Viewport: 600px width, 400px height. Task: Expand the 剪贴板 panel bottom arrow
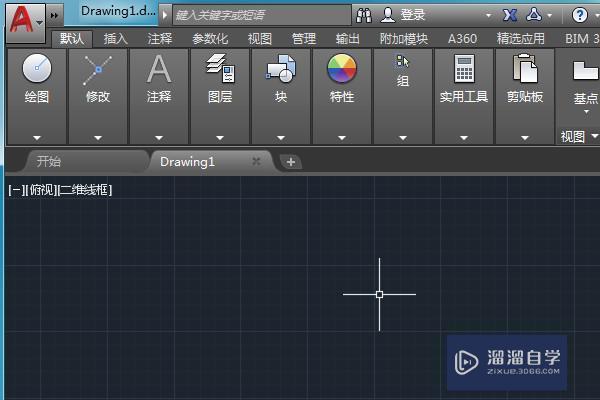[525, 138]
